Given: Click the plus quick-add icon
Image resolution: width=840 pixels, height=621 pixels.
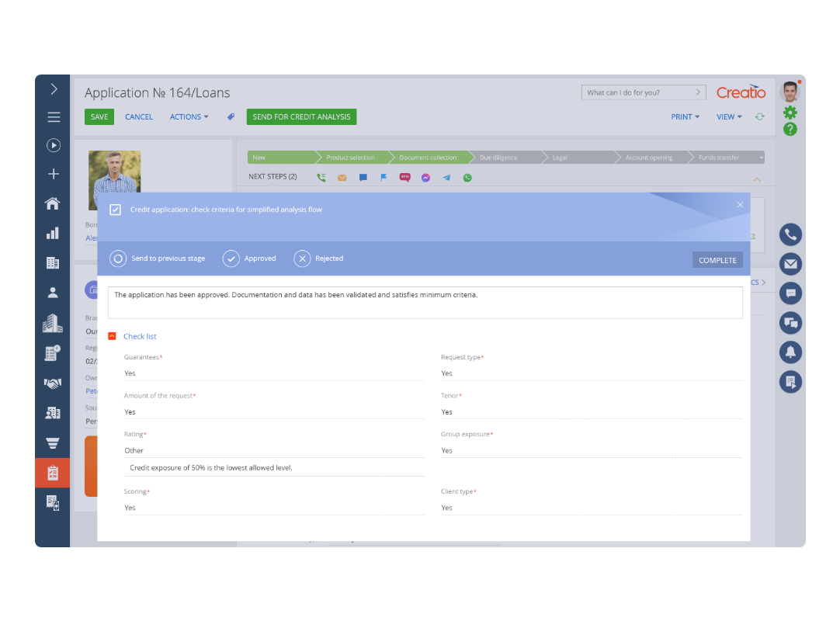Looking at the screenshot, I should click(x=54, y=174).
